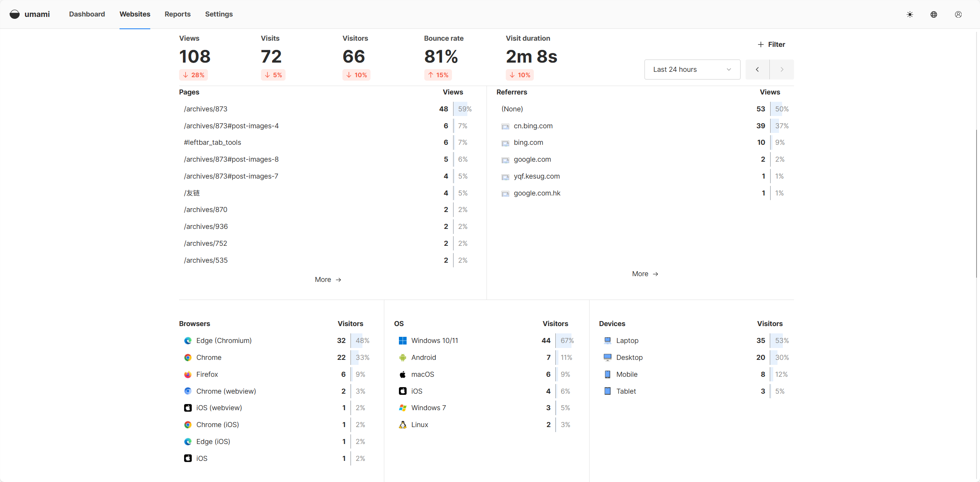Screen dimensions: 980x482
Task: Open the user profile icon menu
Action: 958,15
